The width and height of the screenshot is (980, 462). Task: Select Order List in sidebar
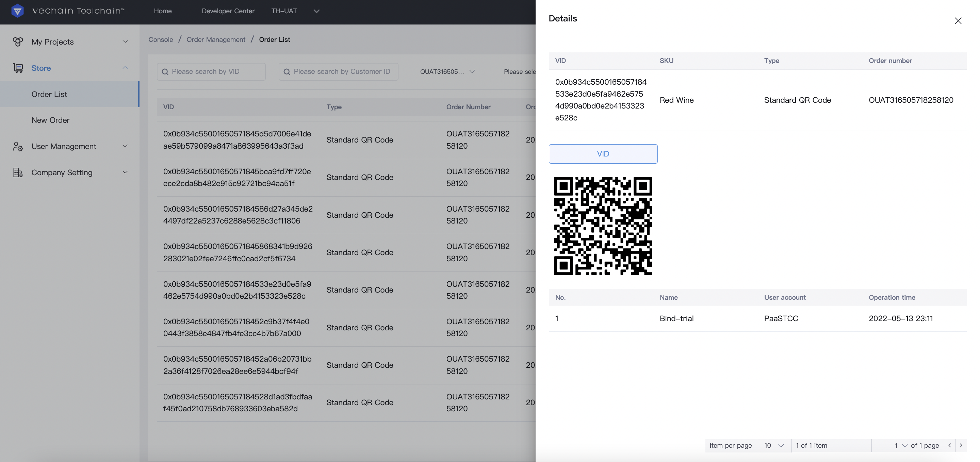click(69, 94)
